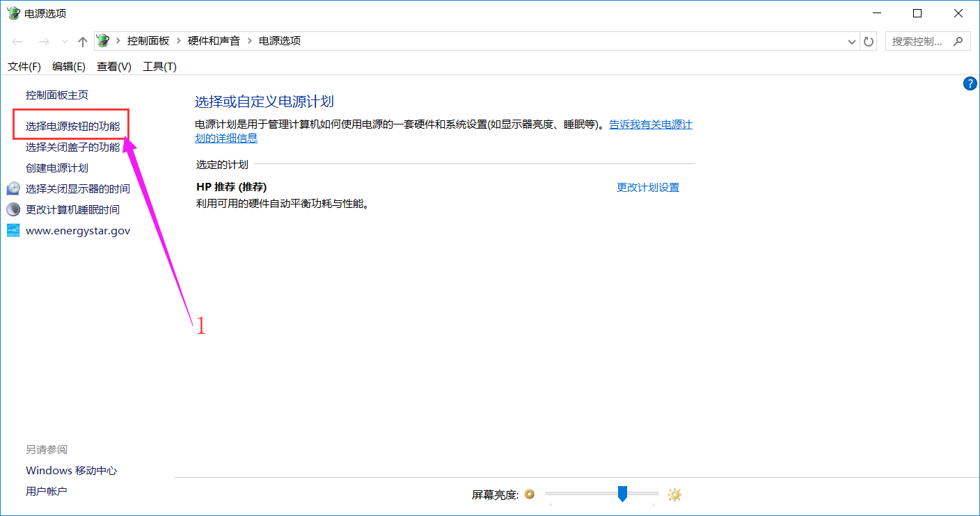Click the monitor icon beside display-off time
Image resolution: width=980 pixels, height=516 pixels.
[x=13, y=188]
